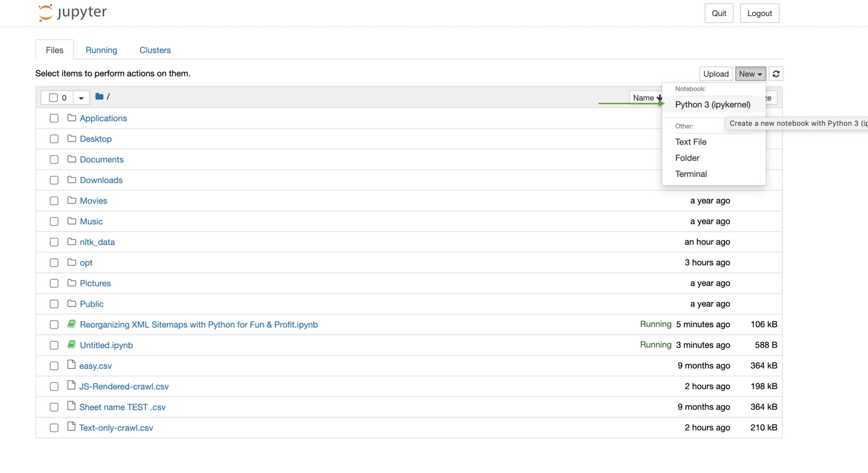
Task: Log out using the Logout button
Action: 759,14
